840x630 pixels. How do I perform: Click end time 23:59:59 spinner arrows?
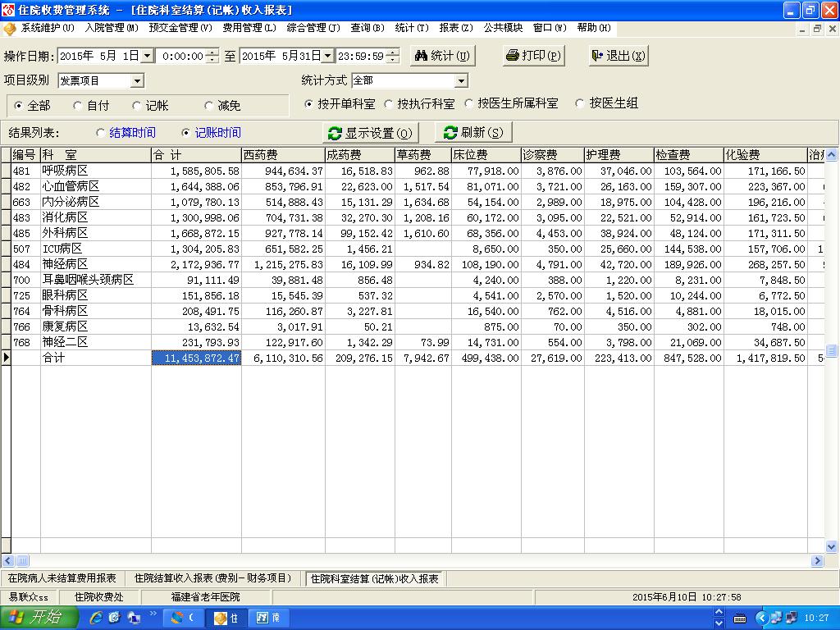[393, 56]
